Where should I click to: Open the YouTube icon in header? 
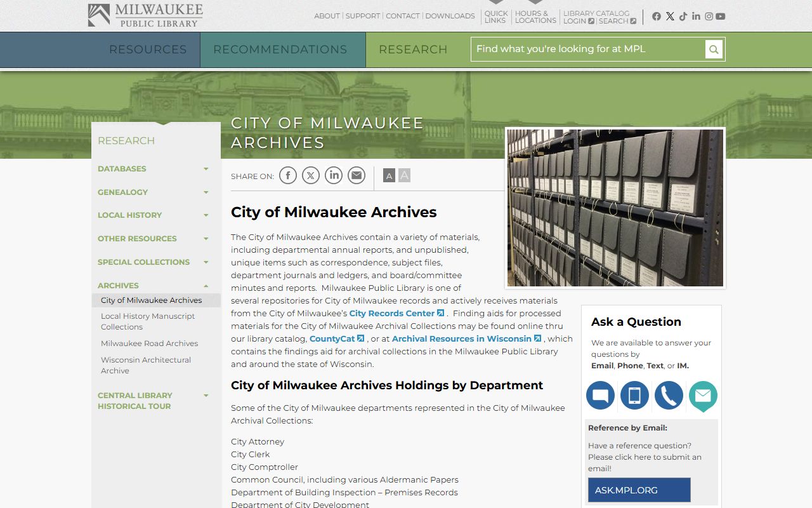(721, 17)
